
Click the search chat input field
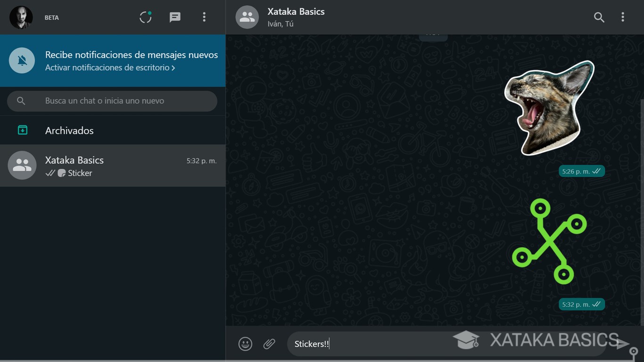point(111,101)
